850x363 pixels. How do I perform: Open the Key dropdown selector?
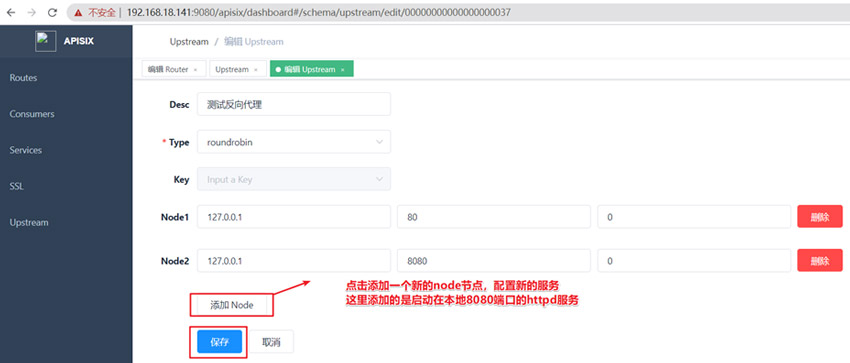(x=294, y=179)
